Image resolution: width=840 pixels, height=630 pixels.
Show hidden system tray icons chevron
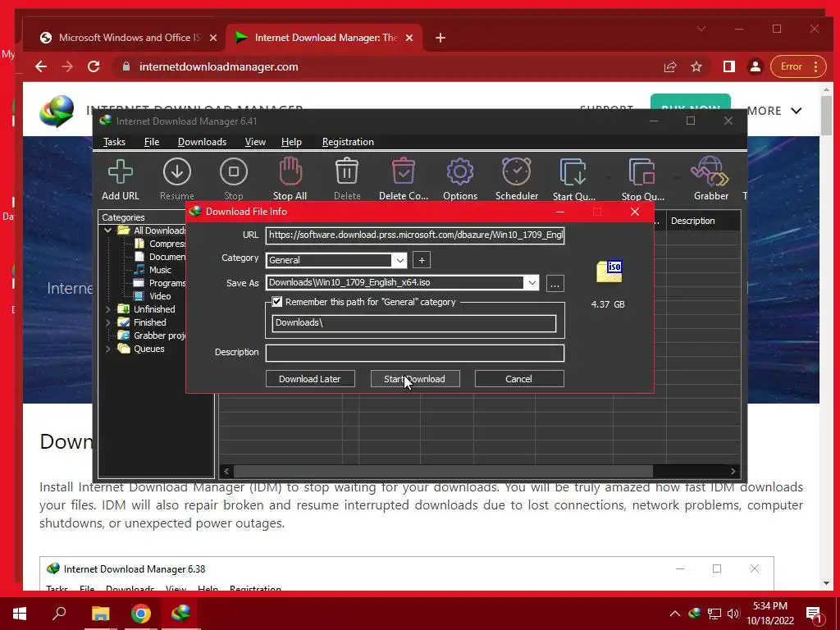point(675,614)
